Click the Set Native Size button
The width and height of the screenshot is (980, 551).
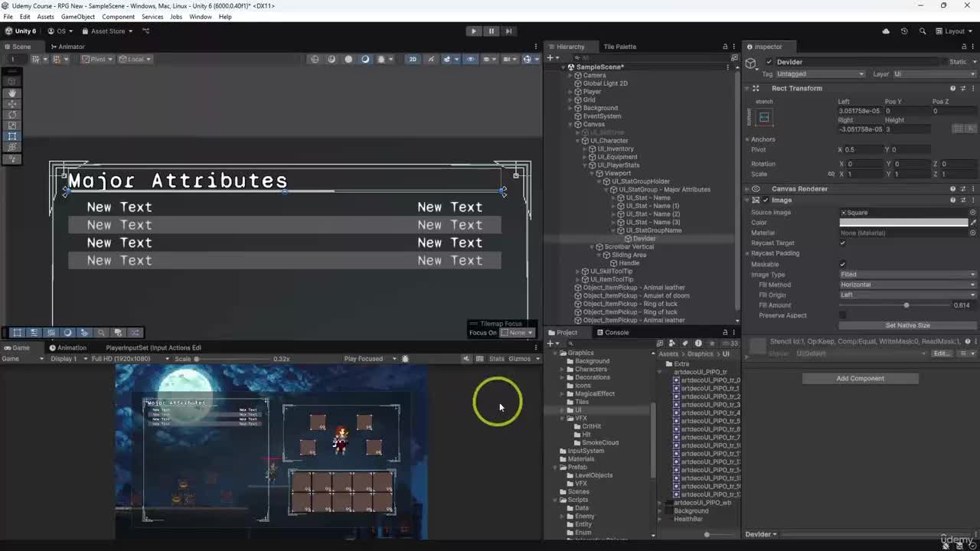click(907, 325)
